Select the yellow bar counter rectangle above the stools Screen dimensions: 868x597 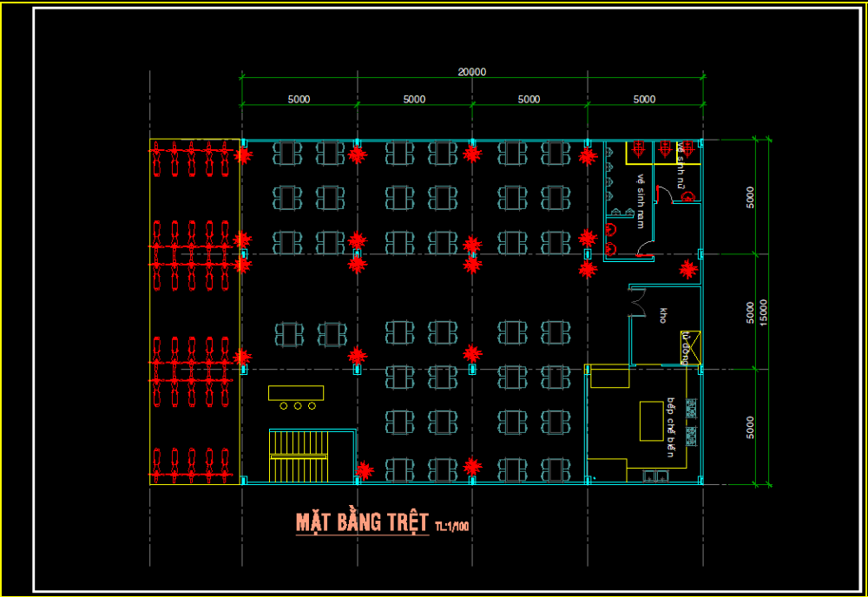pyautogui.click(x=296, y=393)
